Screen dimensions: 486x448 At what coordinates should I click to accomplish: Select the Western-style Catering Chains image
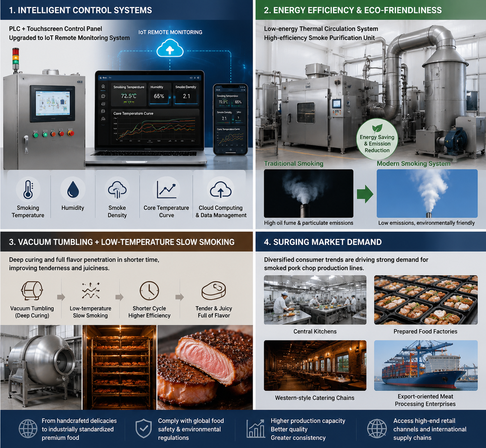pyautogui.click(x=315, y=365)
